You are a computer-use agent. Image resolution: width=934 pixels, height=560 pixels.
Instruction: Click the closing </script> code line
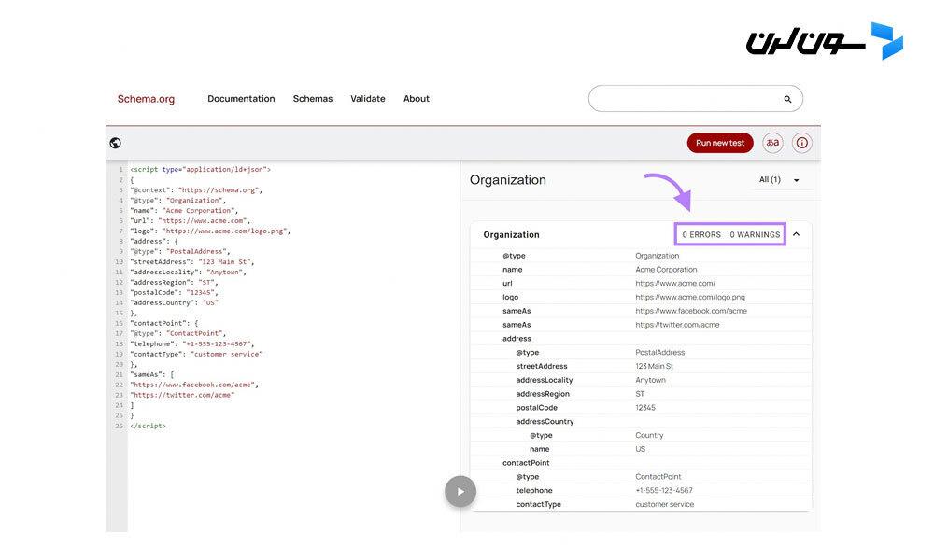coord(149,427)
